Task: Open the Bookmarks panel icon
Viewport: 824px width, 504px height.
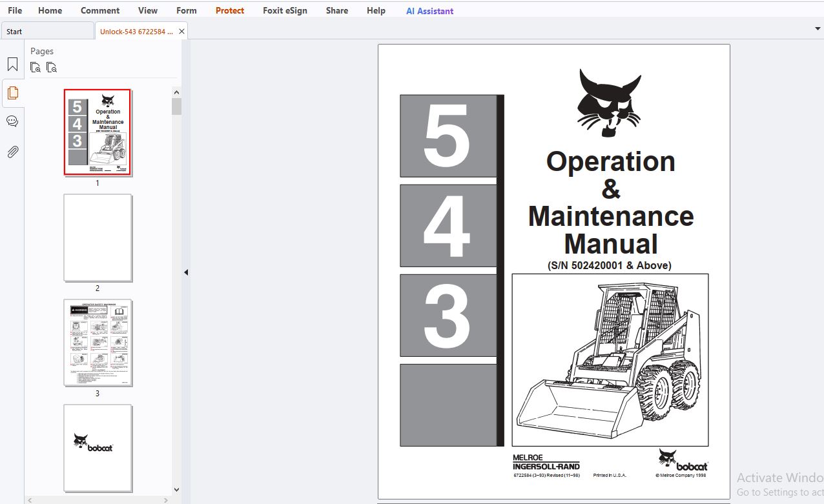Action: pyautogui.click(x=12, y=65)
